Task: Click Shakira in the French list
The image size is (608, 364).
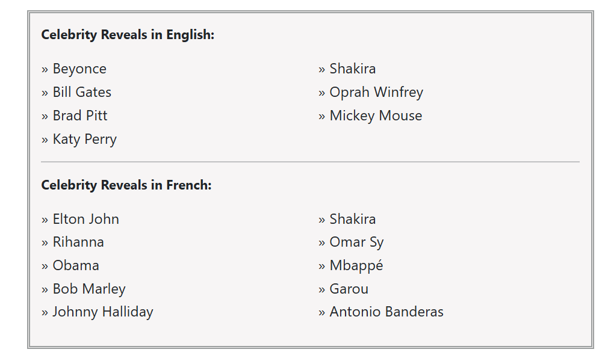Action: [x=353, y=219]
